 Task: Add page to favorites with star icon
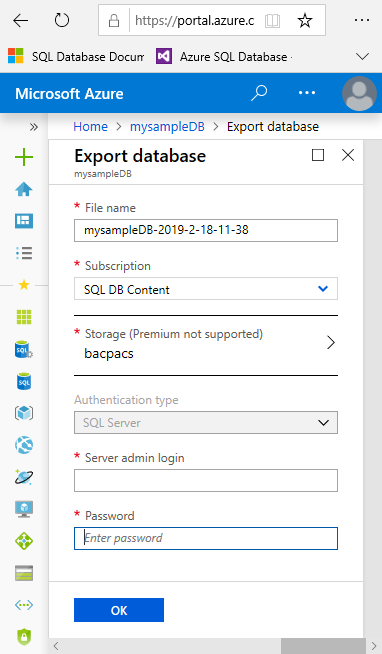point(305,20)
